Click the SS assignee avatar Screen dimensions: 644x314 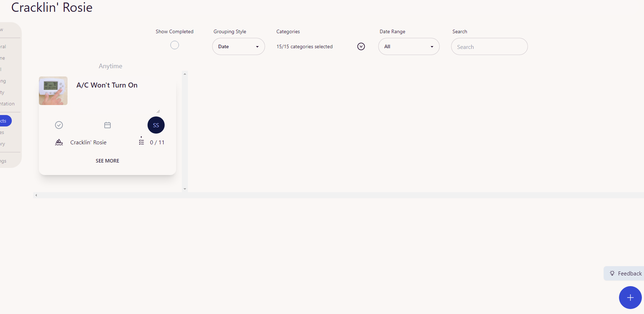point(156,125)
